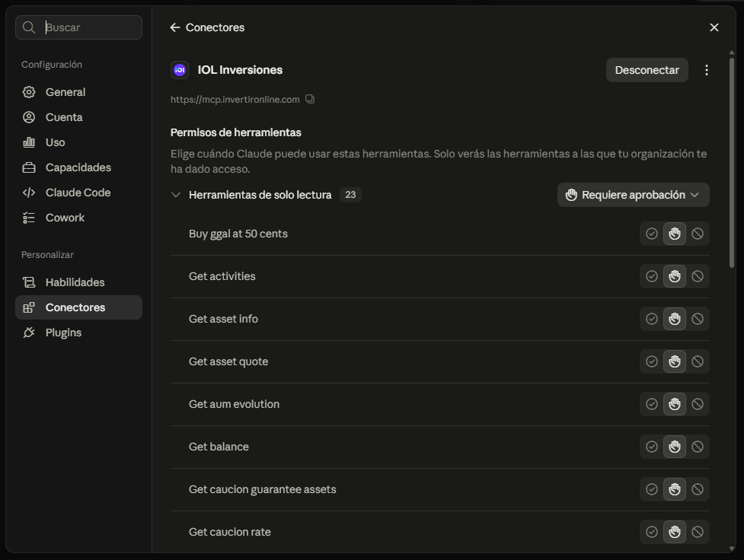
Task: Collapse the Herramientas de solo lectura section
Action: coord(176,195)
